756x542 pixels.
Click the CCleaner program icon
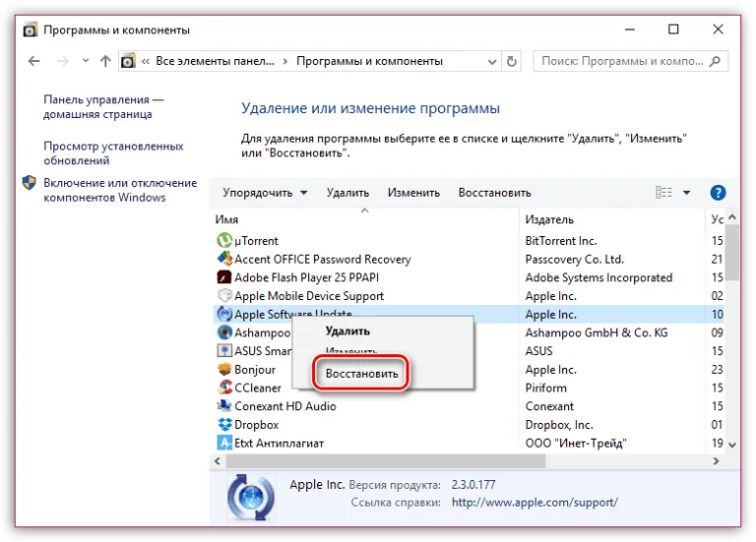click(x=224, y=388)
